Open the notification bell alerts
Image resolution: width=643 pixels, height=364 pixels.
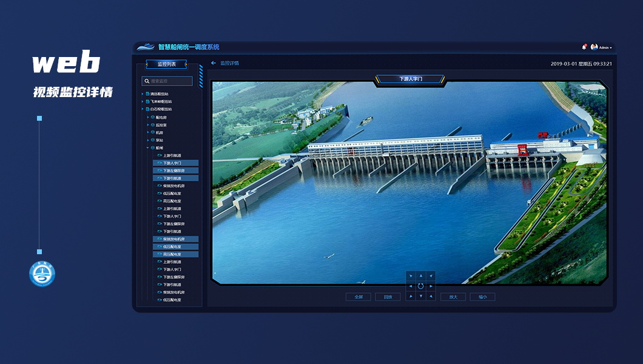pyautogui.click(x=584, y=47)
